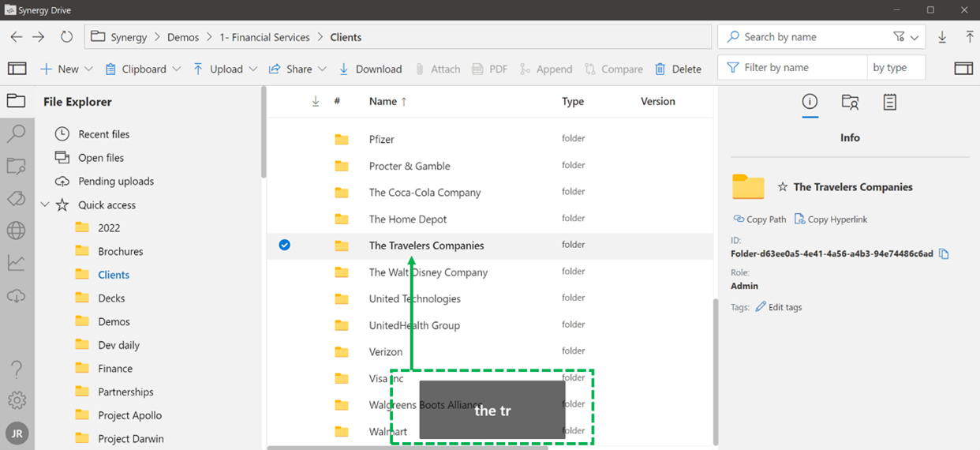Sort by the Name column header
980x450 pixels.
coord(387,101)
